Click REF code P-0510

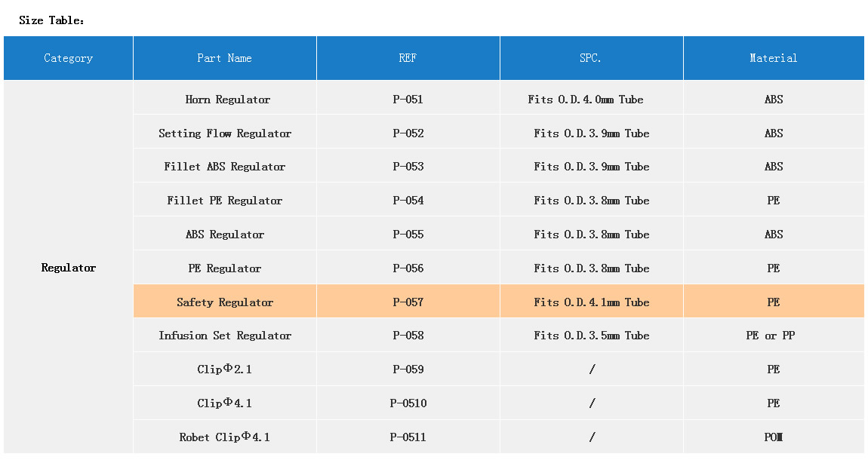(x=408, y=403)
